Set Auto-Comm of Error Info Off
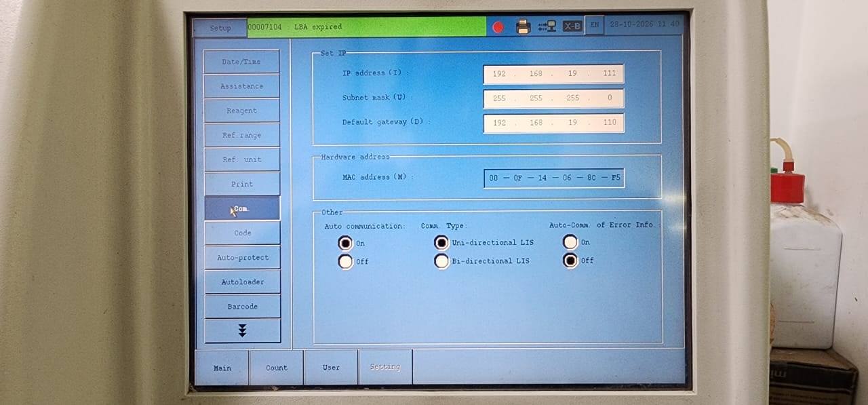868x405 pixels. coord(570,260)
